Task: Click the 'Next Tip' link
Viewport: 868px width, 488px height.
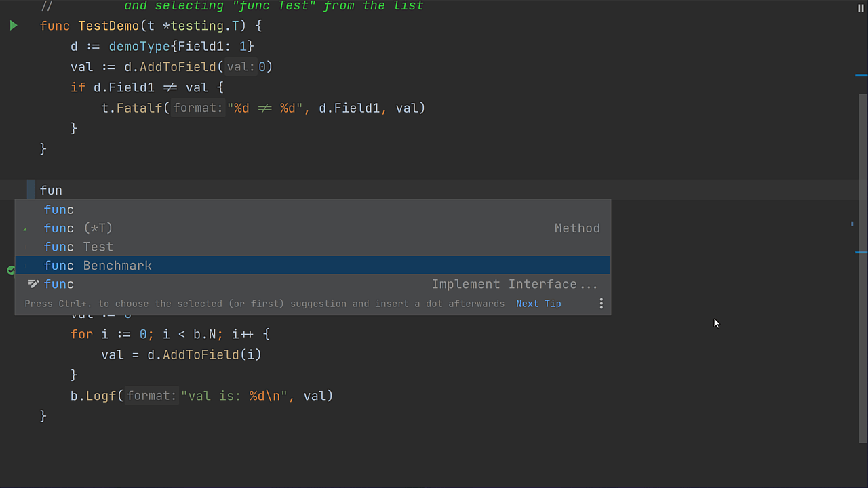Action: click(538, 304)
